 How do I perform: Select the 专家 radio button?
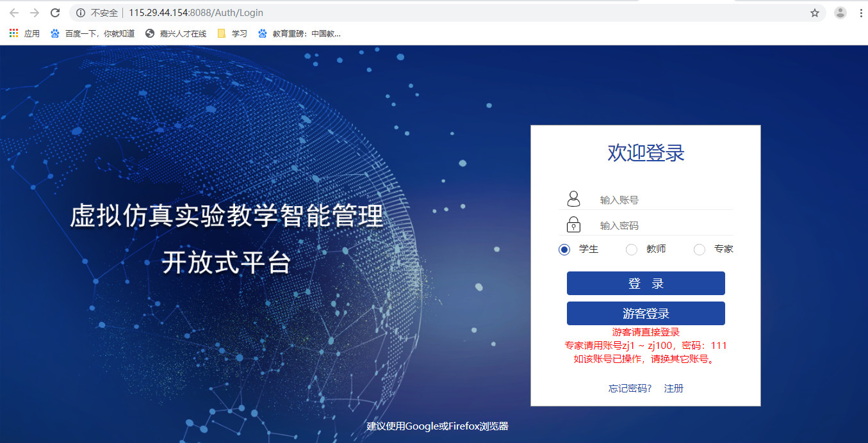(x=700, y=250)
